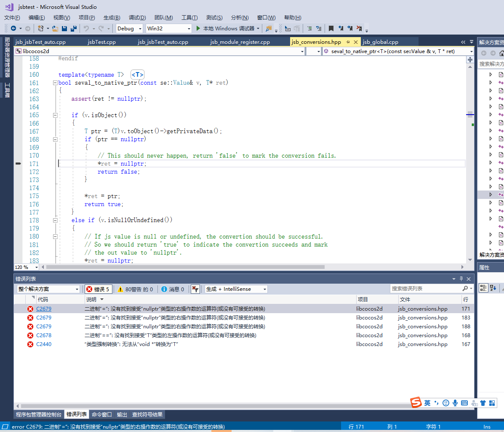Click the error list filter funnel icon
This screenshot has height=432, width=504.
click(195, 289)
